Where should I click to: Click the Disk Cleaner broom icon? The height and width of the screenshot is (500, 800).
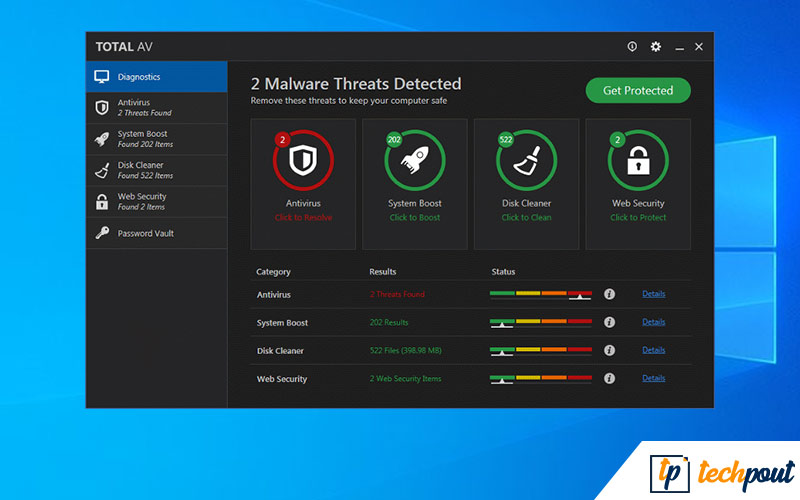(527, 160)
